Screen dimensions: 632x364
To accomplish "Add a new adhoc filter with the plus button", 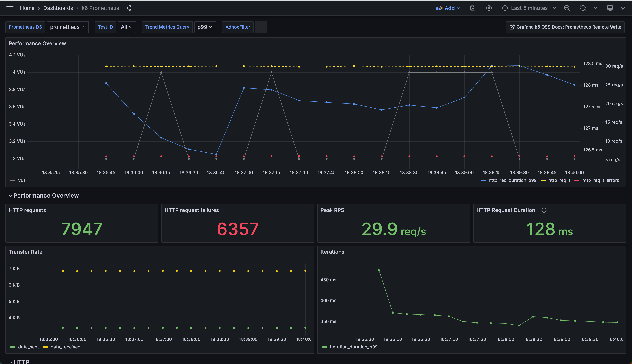I will pos(261,27).
